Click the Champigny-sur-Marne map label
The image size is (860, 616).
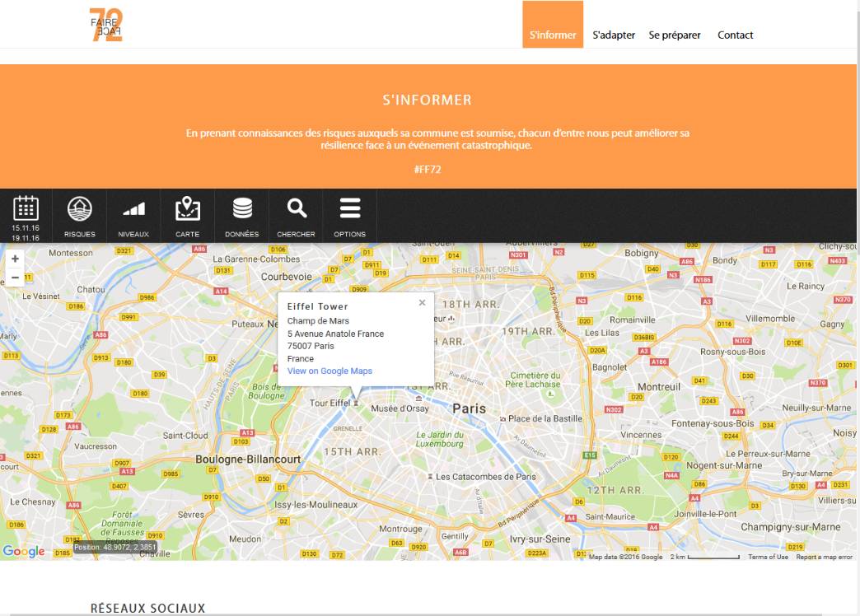790,527
